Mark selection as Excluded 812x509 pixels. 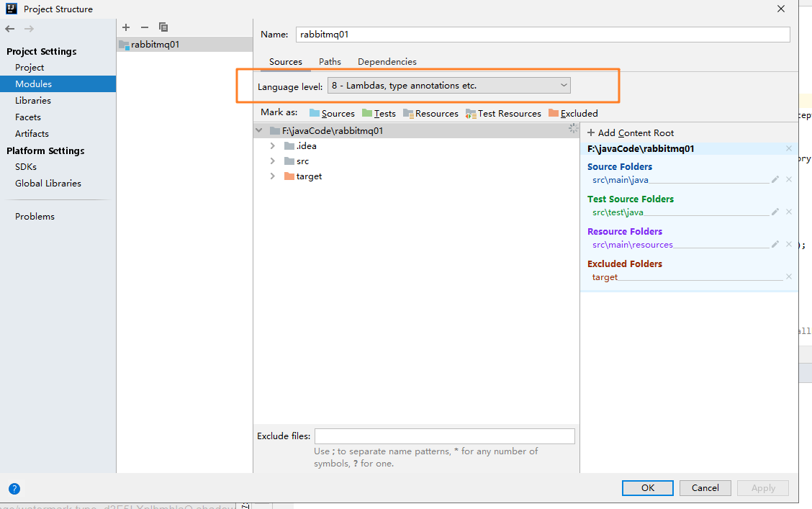point(574,113)
